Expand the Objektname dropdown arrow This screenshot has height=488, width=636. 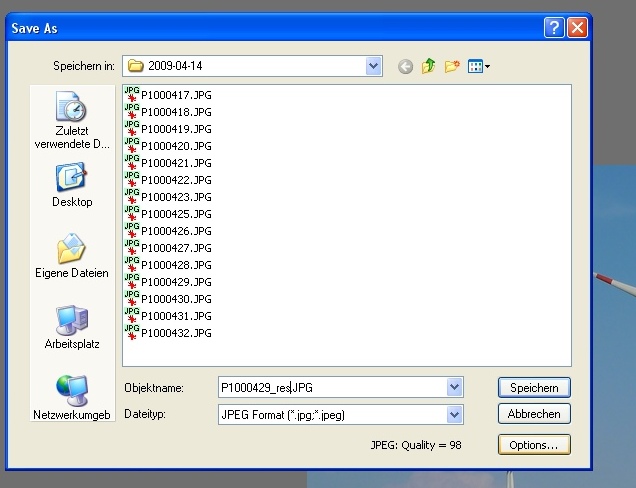[x=455, y=387]
